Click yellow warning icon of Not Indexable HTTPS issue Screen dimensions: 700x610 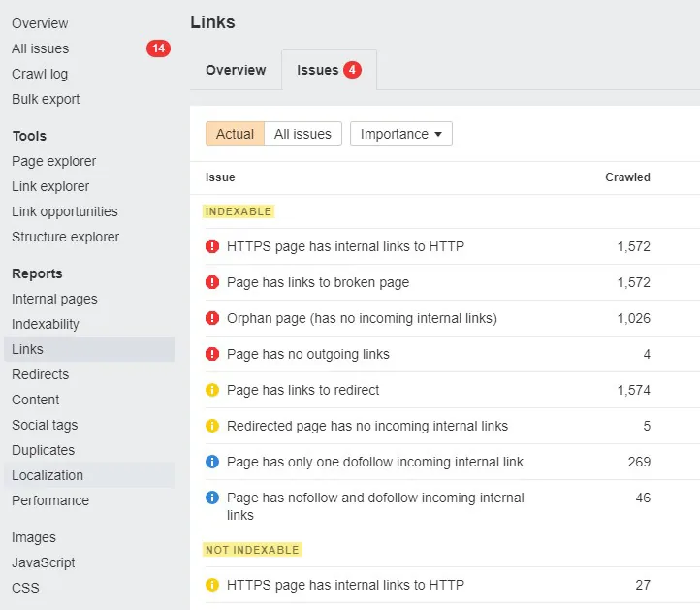pos(212,585)
